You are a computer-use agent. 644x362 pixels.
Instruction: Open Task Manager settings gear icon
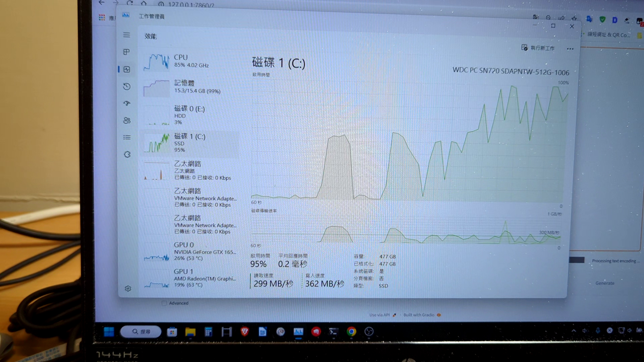pyautogui.click(x=128, y=289)
